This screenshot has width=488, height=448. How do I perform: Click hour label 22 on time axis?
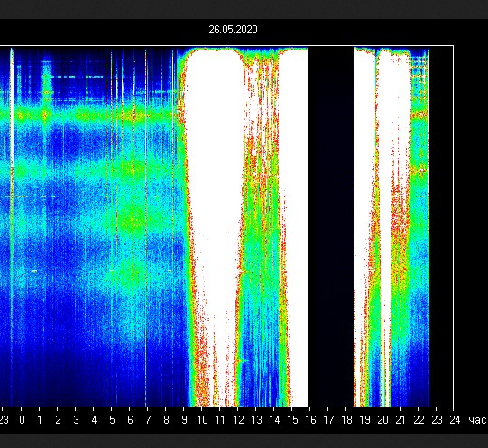[419, 420]
